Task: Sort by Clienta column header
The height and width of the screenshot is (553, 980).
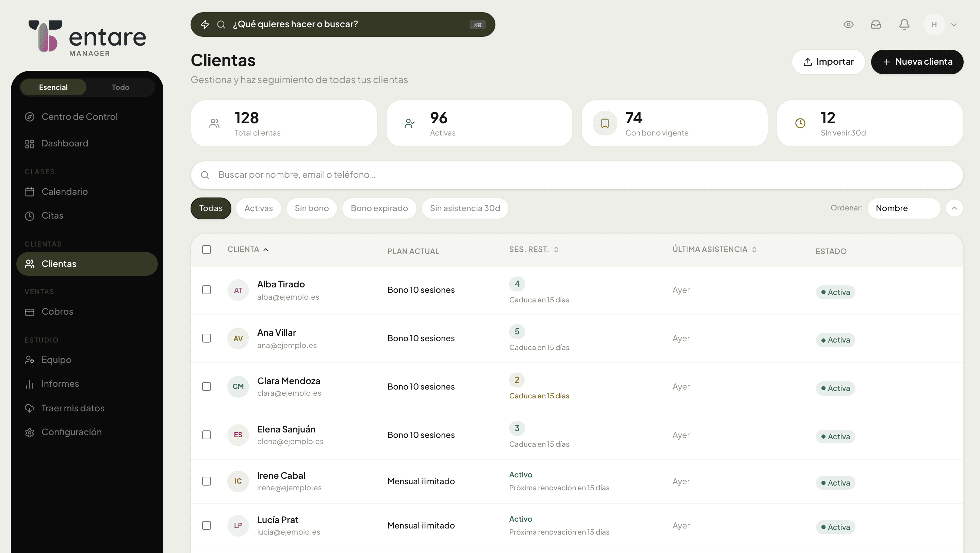Action: coord(248,249)
